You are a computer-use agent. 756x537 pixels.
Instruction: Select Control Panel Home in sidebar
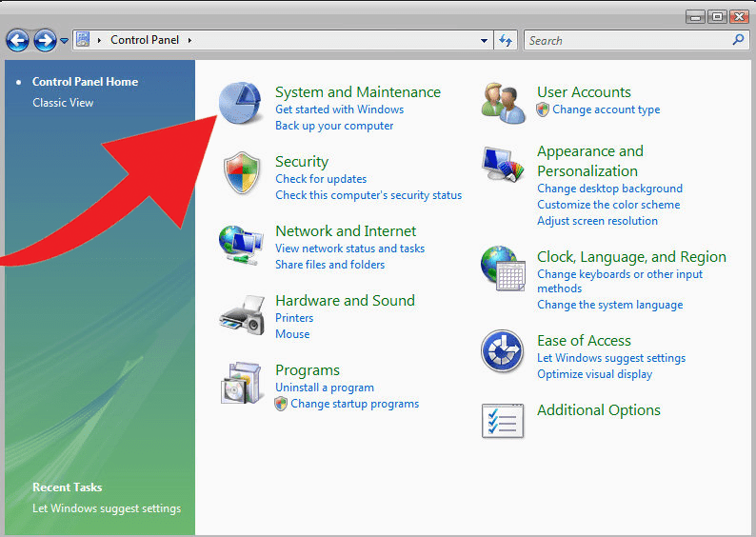[85, 82]
